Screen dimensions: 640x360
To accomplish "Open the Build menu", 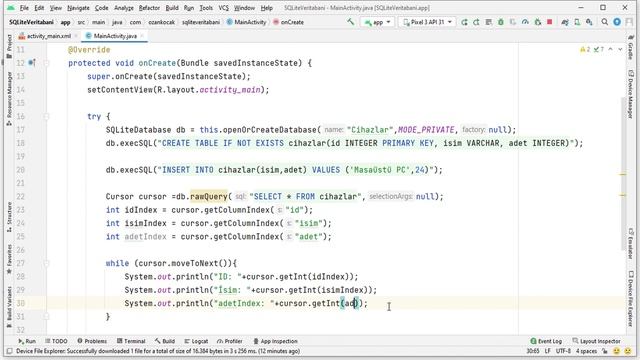I will [x=172, y=8].
